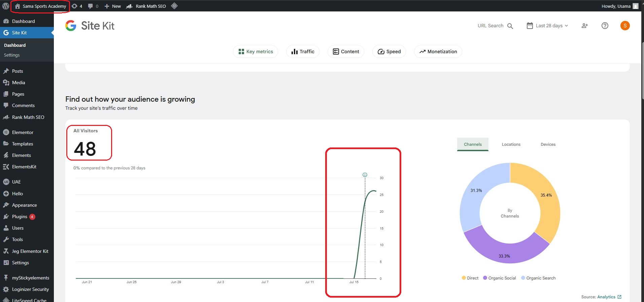The height and width of the screenshot is (302, 644).
Task: Switch to the Locations tab
Action: click(511, 144)
